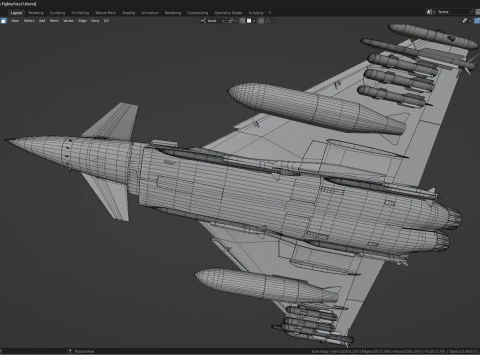
Task: Click the Fighter .blend window title
Action: [x=18, y=4]
